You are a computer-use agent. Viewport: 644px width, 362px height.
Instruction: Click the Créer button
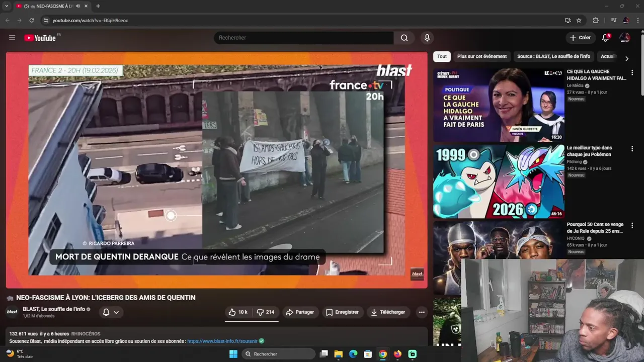[580, 38]
